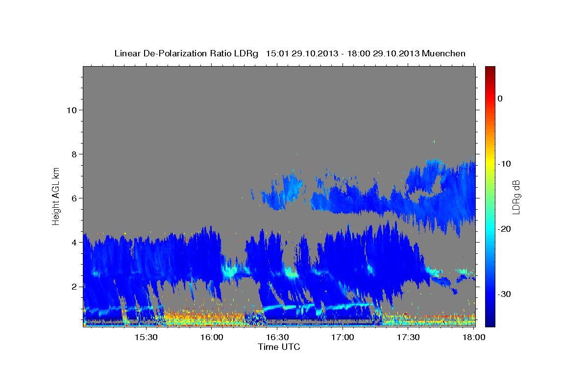Click the height tick label 2

(x=73, y=286)
